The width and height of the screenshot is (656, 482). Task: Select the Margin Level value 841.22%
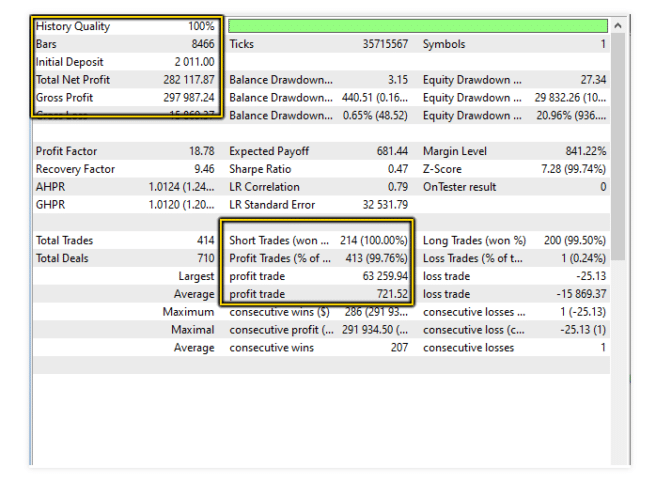point(582,151)
